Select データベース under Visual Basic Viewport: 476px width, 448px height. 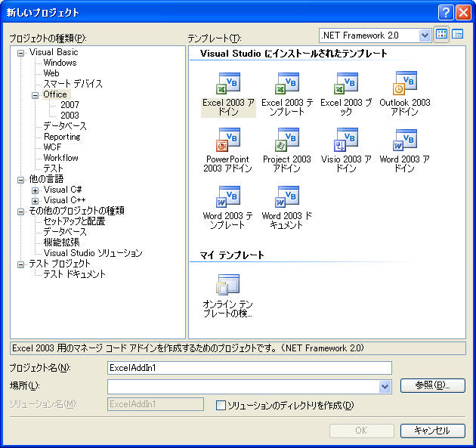pyautogui.click(x=65, y=126)
